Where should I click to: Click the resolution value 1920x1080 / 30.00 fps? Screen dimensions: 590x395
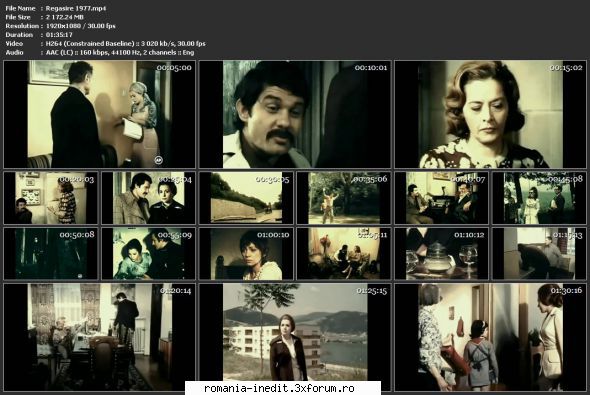(x=81, y=26)
